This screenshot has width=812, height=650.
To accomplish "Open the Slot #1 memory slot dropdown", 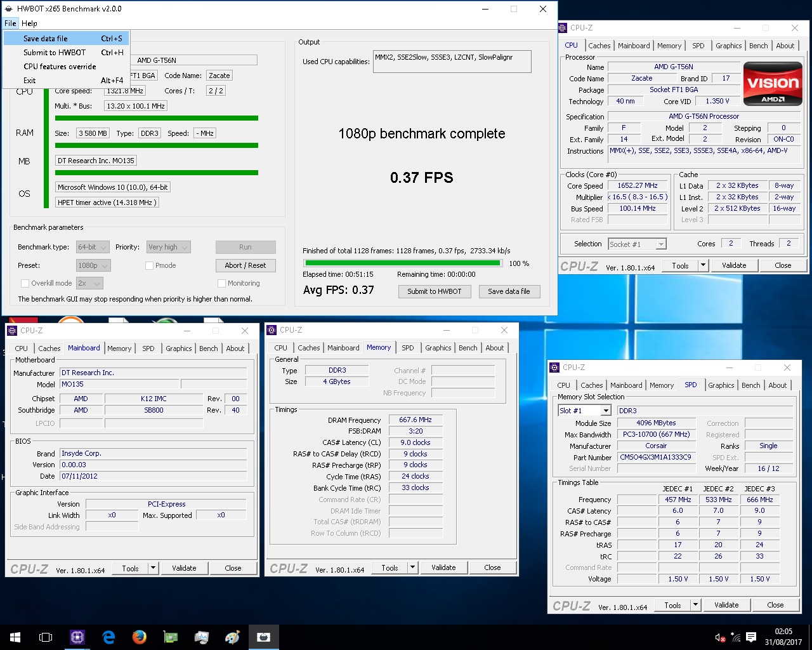I will click(x=584, y=411).
